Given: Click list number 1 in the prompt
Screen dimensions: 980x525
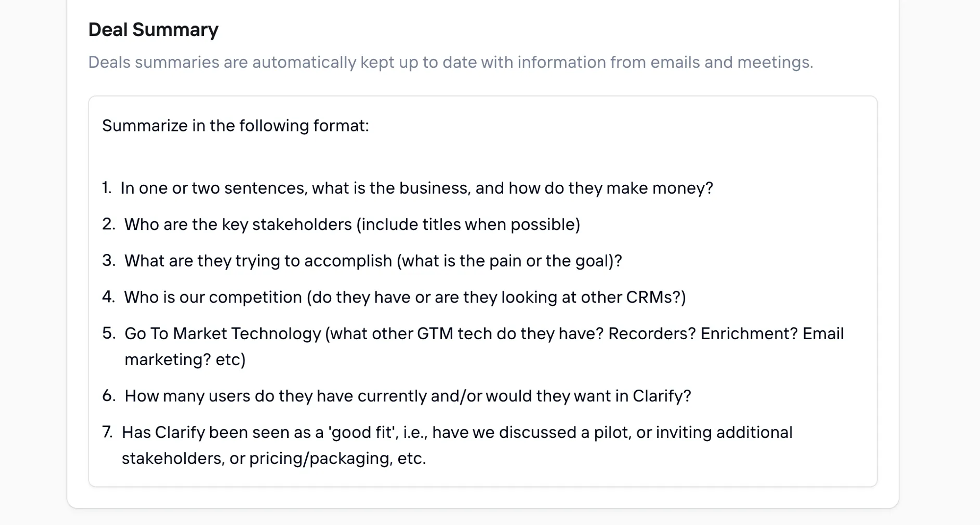Looking at the screenshot, I should click(107, 188).
